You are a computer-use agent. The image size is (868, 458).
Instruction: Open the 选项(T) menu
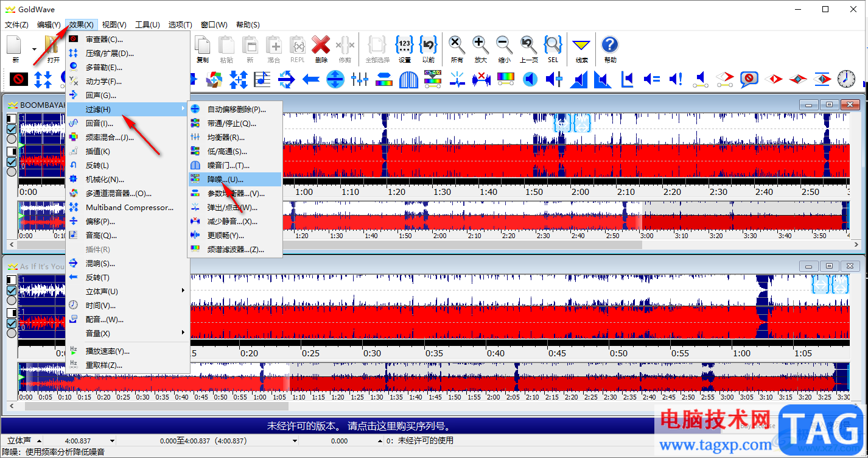180,25
